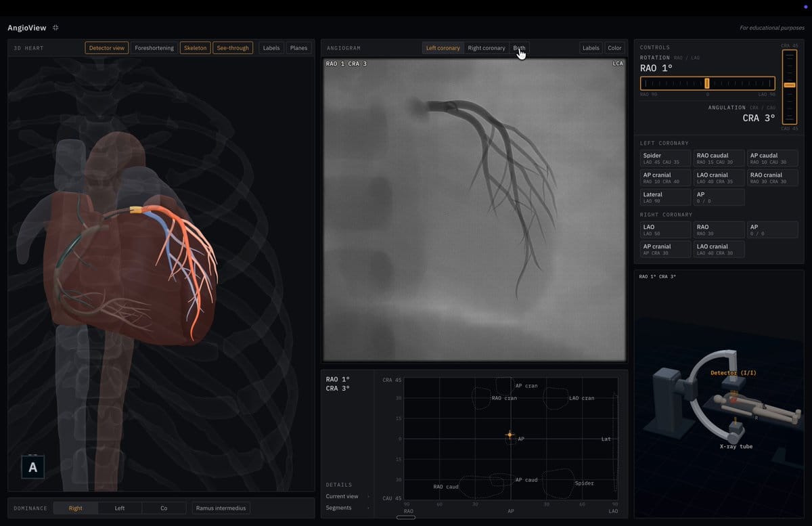Click the angiogram X-ray image
This screenshot has height=526, width=812.
point(474,209)
